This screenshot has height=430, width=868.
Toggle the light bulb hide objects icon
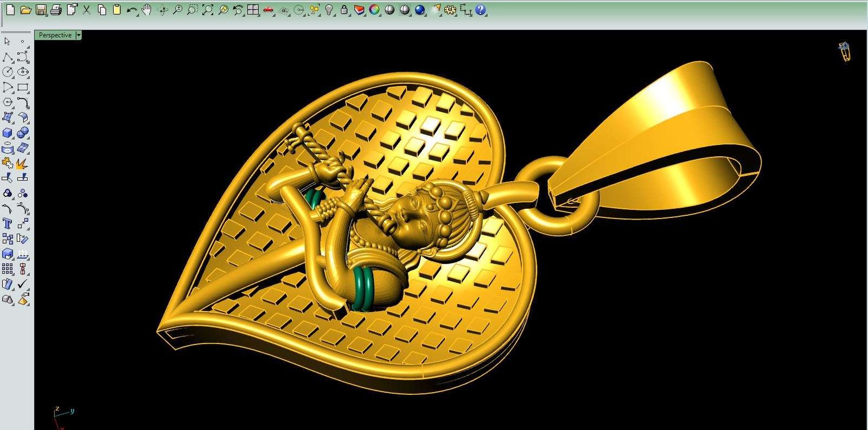329,10
